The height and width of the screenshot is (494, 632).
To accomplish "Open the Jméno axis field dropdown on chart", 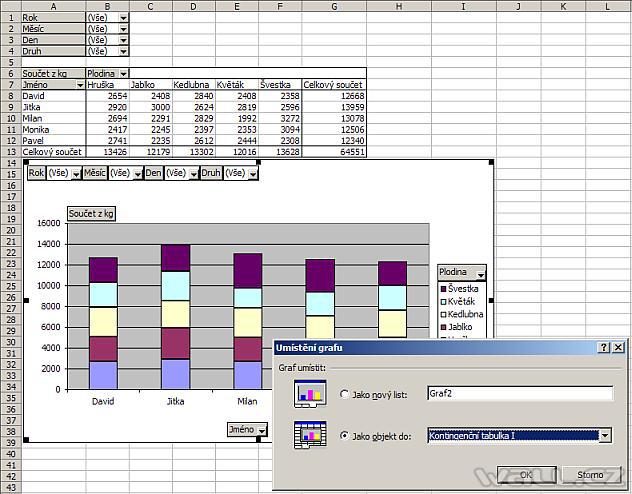I will (x=262, y=431).
